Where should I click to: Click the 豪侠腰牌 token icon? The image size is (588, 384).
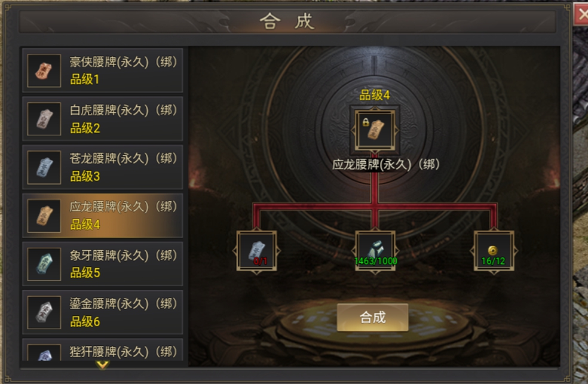44,71
